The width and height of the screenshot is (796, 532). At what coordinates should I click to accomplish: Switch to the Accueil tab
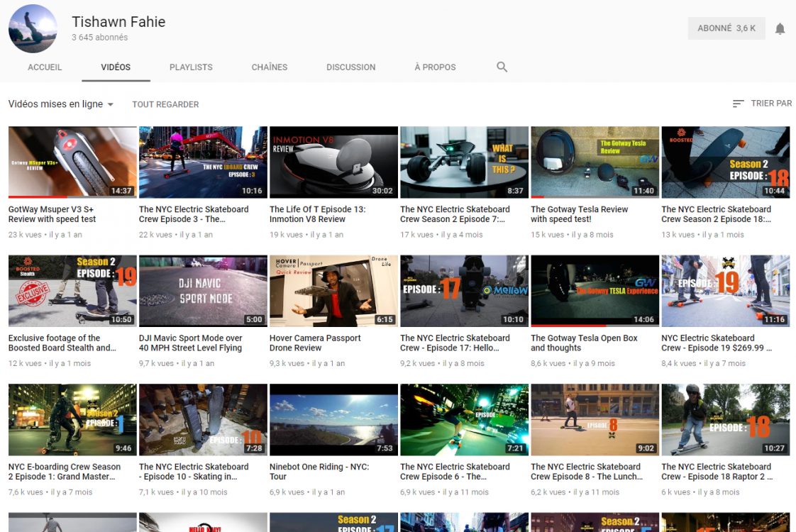click(x=45, y=67)
